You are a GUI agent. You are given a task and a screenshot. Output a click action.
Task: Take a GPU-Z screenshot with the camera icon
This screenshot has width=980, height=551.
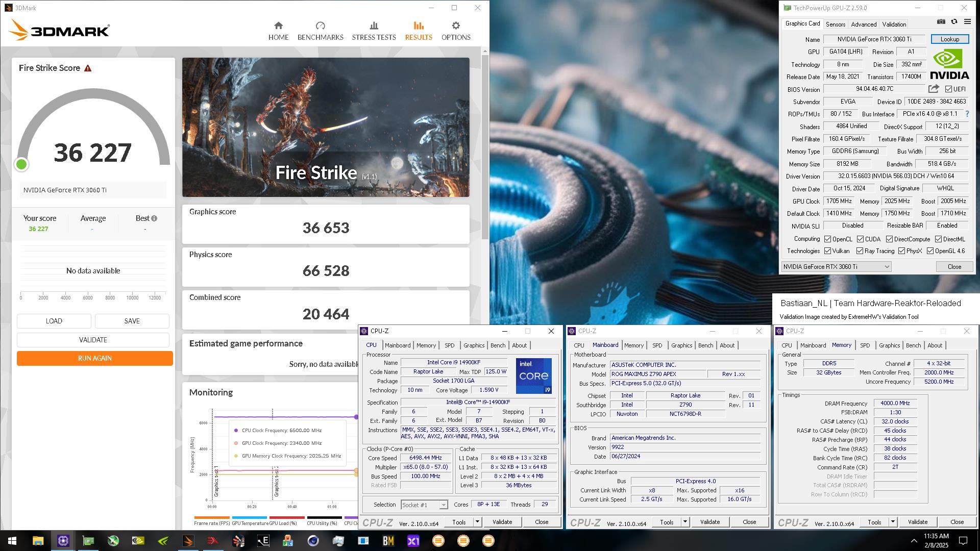pos(941,22)
